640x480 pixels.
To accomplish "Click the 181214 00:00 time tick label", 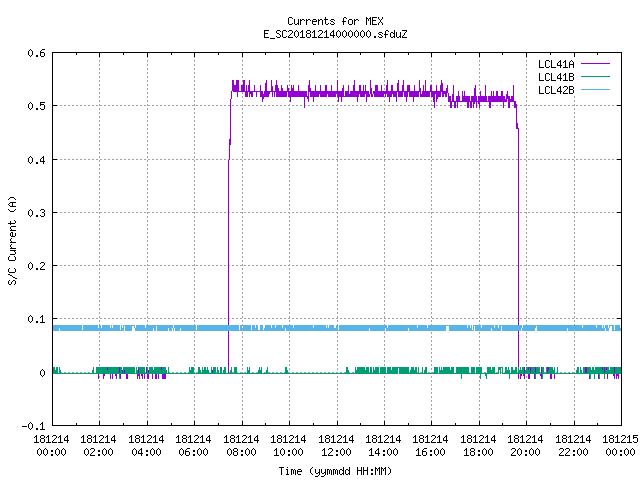I will pyautogui.click(x=51, y=446).
